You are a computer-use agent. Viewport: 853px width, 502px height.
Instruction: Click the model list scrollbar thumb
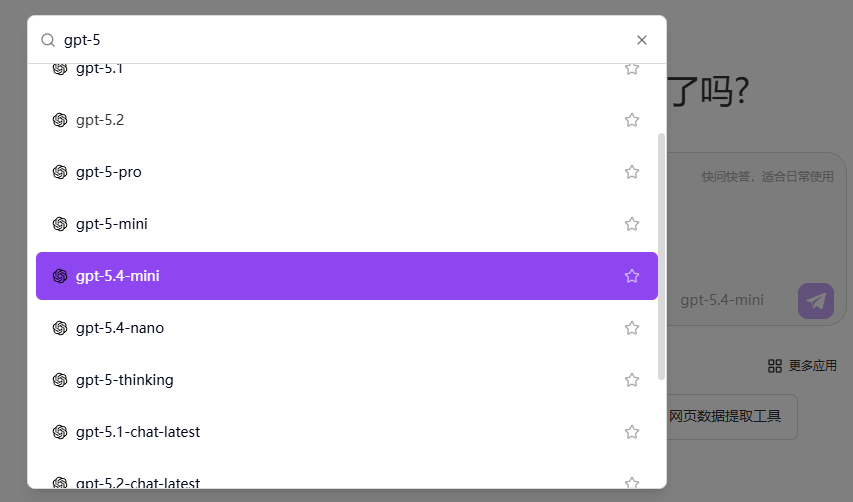pos(661,255)
